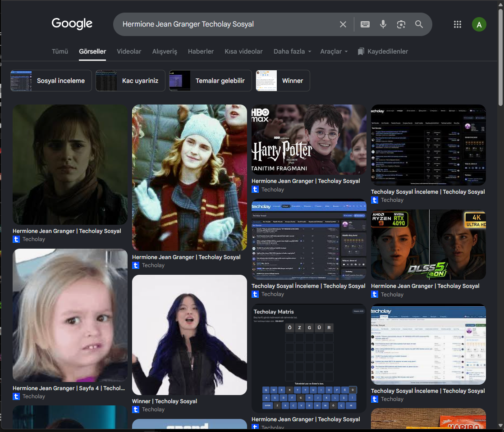
Task: Click the Techolay source name under the toddler meme
Action: [34, 396]
